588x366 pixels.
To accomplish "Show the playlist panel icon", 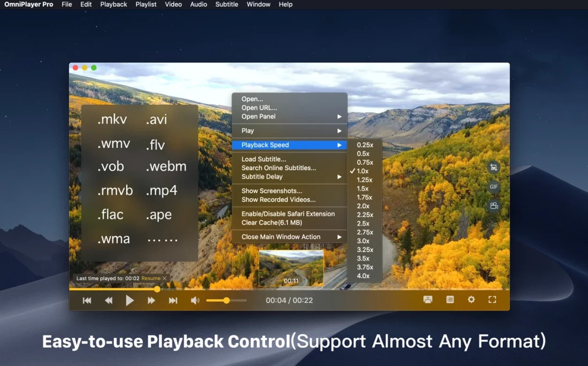I will click(x=450, y=300).
